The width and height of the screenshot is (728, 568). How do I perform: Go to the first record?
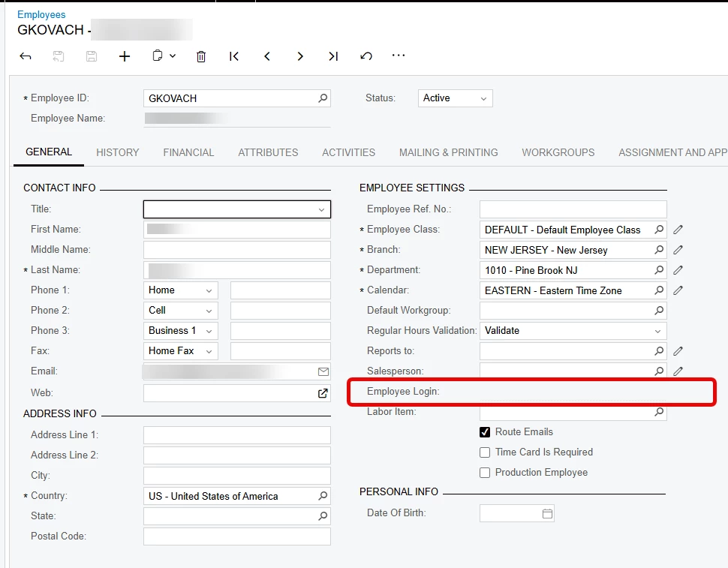234,56
